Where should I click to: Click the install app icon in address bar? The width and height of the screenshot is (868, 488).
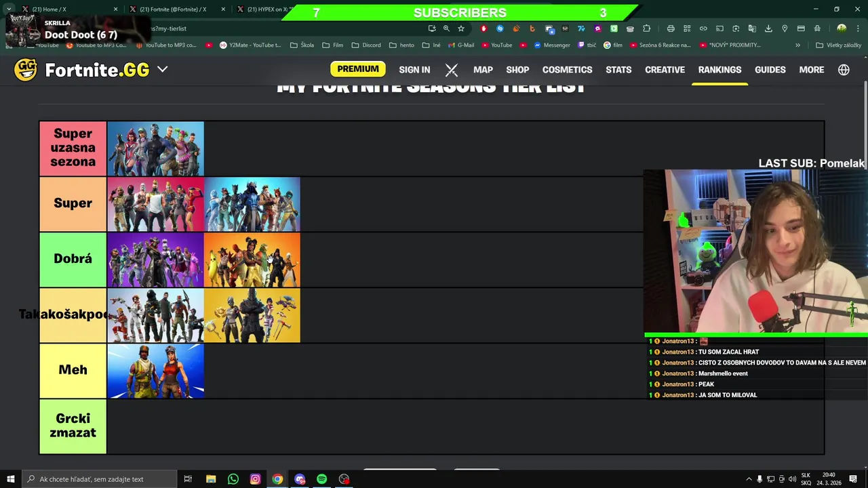431,28
